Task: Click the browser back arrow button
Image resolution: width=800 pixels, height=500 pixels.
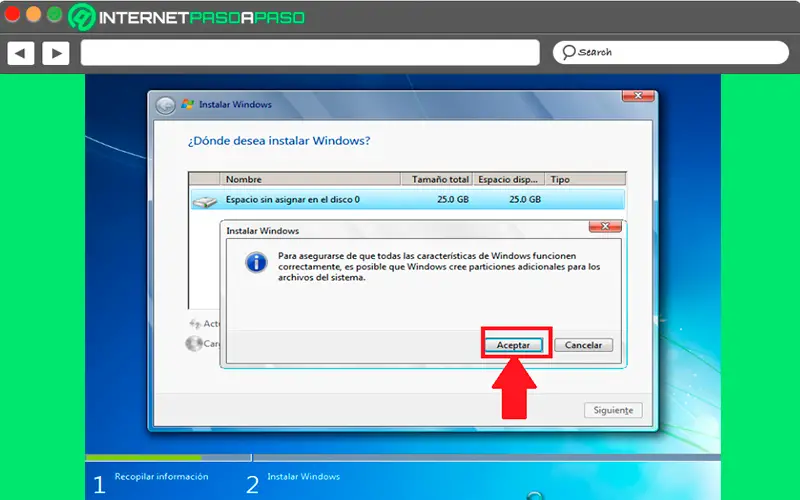Action: pos(21,53)
